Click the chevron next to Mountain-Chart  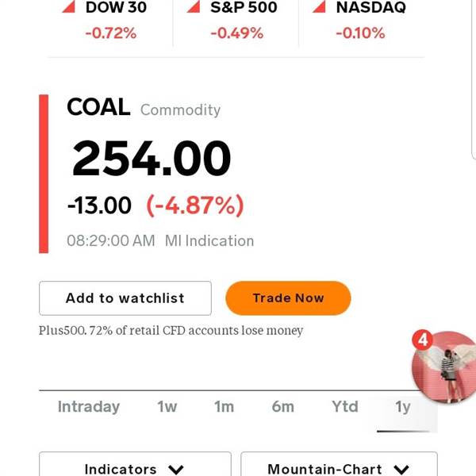pos(401,470)
